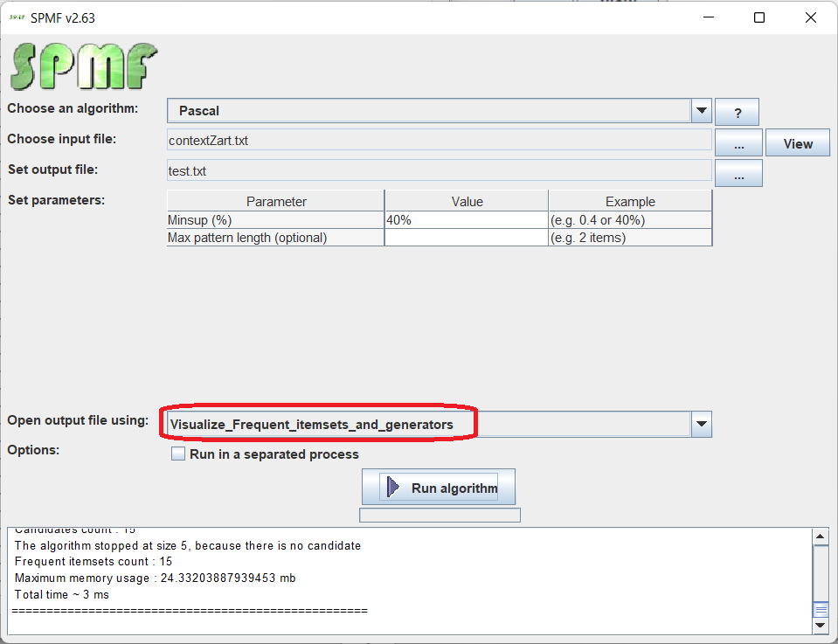Maximize the SPMF window
This screenshot has width=838, height=644.
759,17
